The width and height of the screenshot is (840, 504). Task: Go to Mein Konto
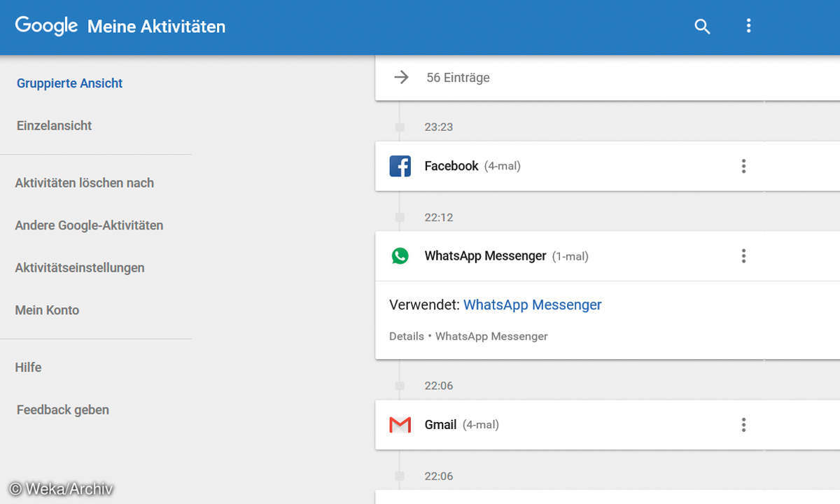(x=47, y=310)
